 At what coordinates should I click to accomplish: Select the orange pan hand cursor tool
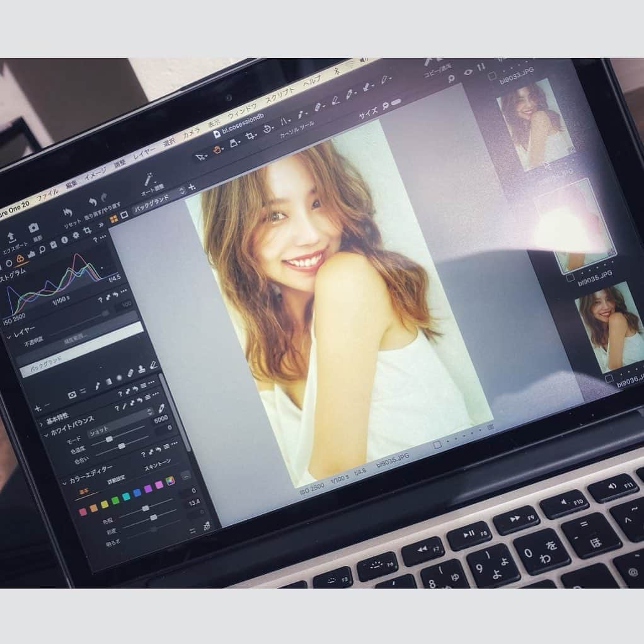[217, 151]
